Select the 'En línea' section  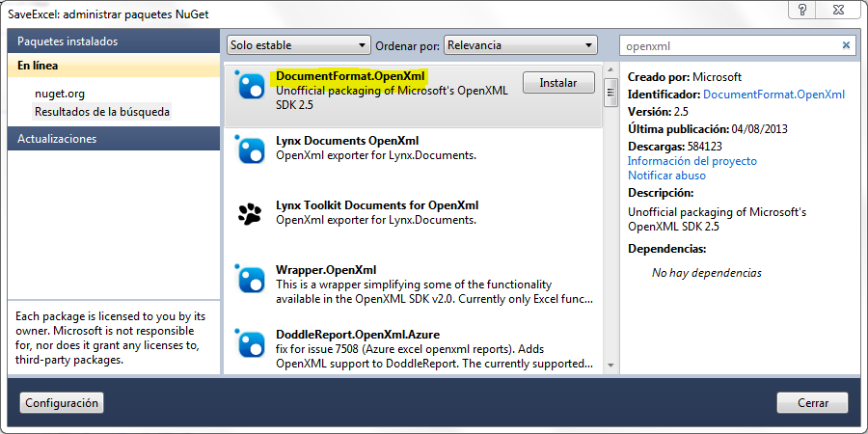(114, 66)
